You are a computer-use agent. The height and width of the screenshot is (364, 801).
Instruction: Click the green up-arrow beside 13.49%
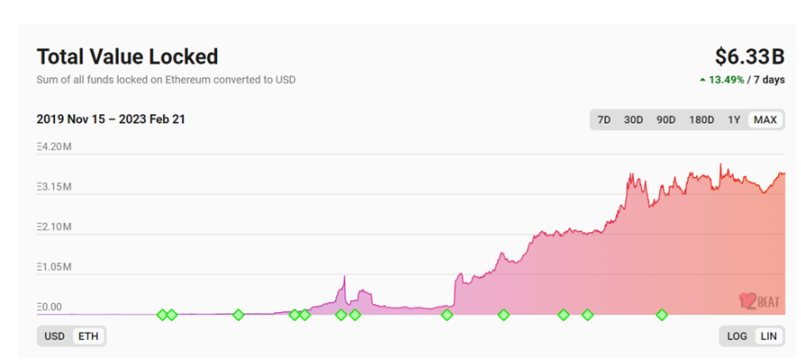[703, 80]
